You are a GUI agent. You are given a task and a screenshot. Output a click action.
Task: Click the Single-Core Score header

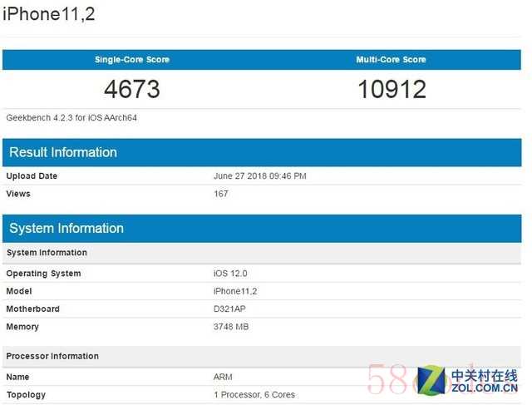[132, 60]
